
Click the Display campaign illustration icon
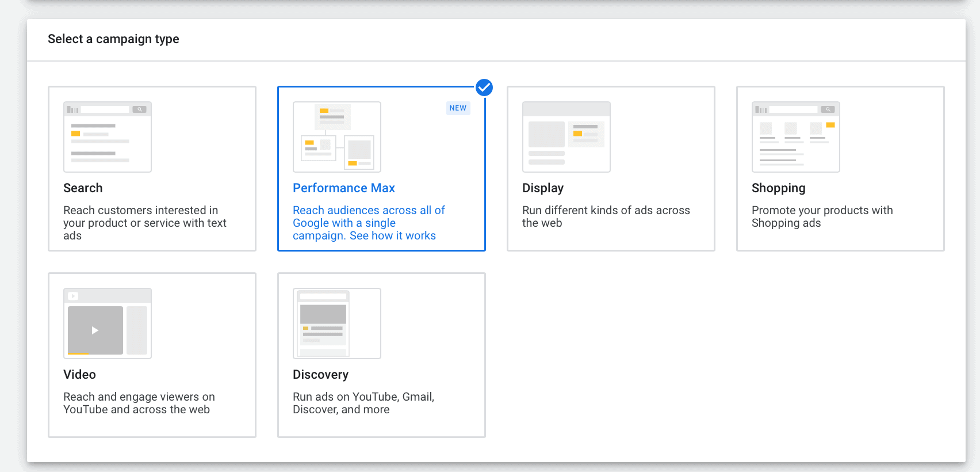(x=566, y=137)
